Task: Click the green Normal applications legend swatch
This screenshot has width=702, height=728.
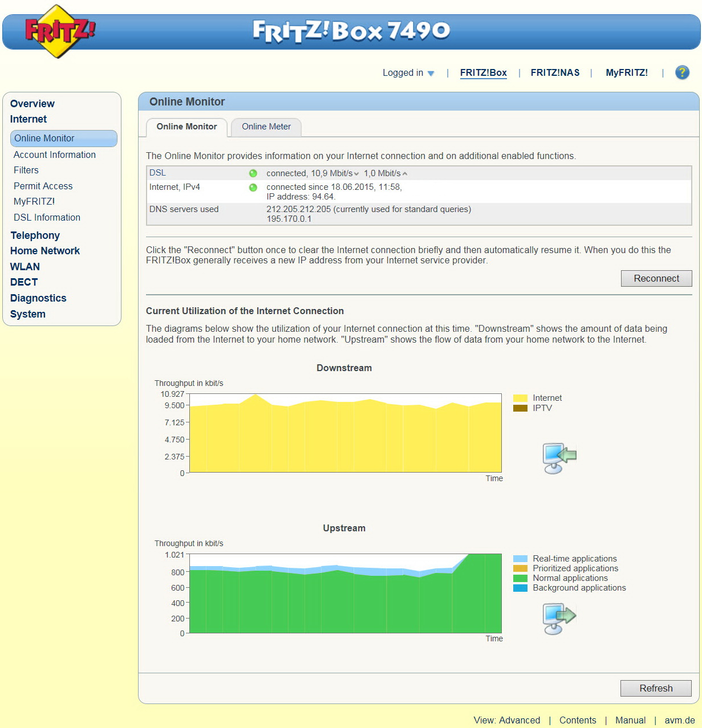Action: click(x=520, y=578)
